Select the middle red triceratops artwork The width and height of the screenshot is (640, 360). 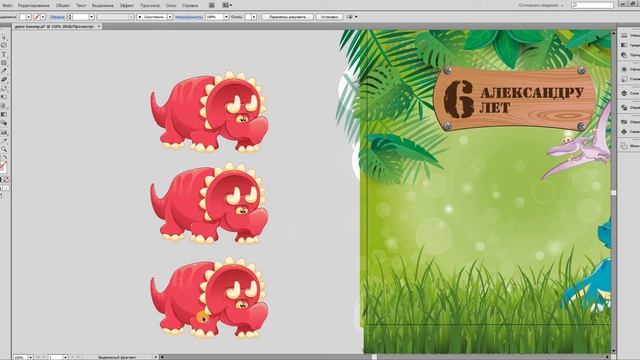[209, 203]
